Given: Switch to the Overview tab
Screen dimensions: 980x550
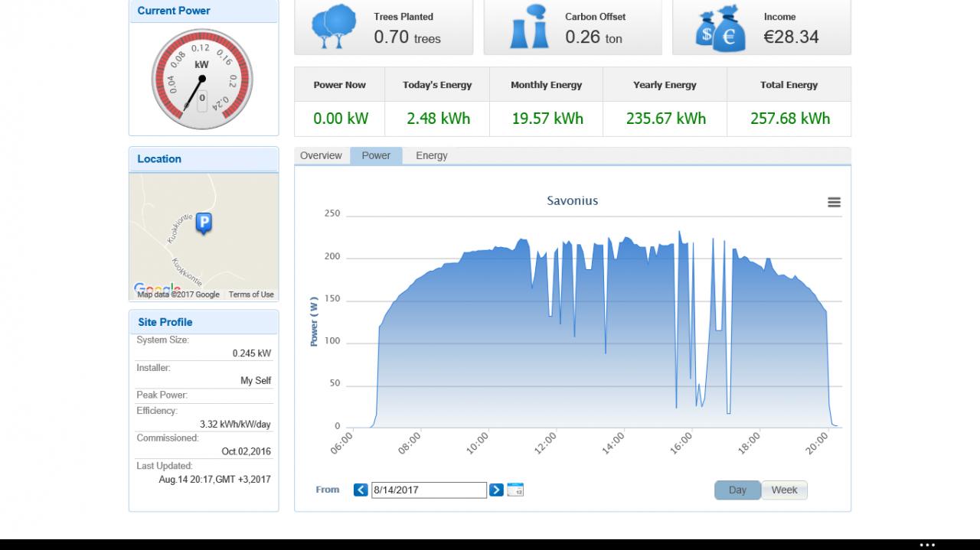Looking at the screenshot, I should (x=321, y=155).
